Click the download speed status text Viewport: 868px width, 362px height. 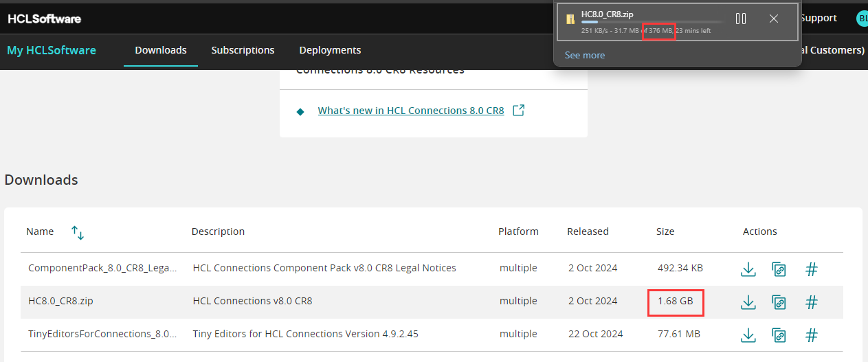coord(646,31)
